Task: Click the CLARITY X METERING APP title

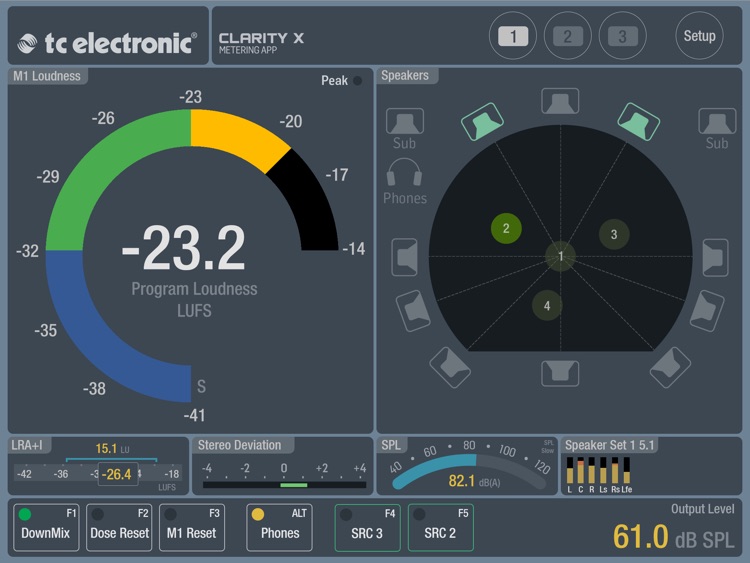Action: (261, 43)
